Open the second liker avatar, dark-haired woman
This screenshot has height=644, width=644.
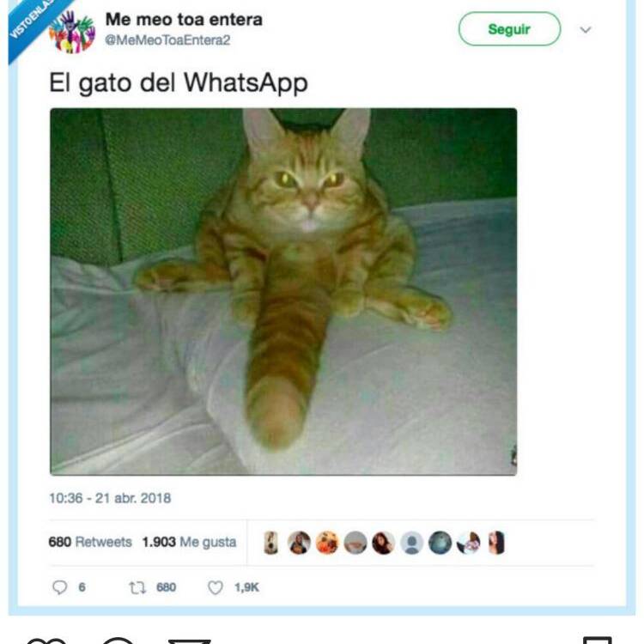tap(299, 543)
